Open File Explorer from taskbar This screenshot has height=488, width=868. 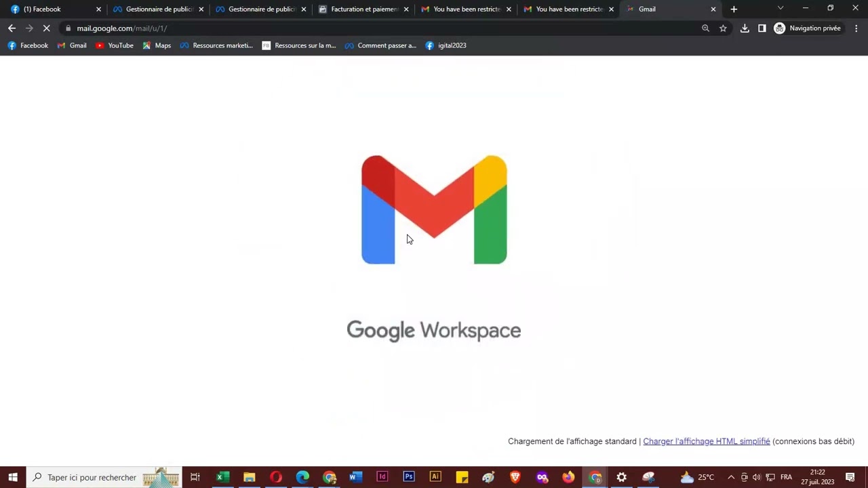coord(249,477)
